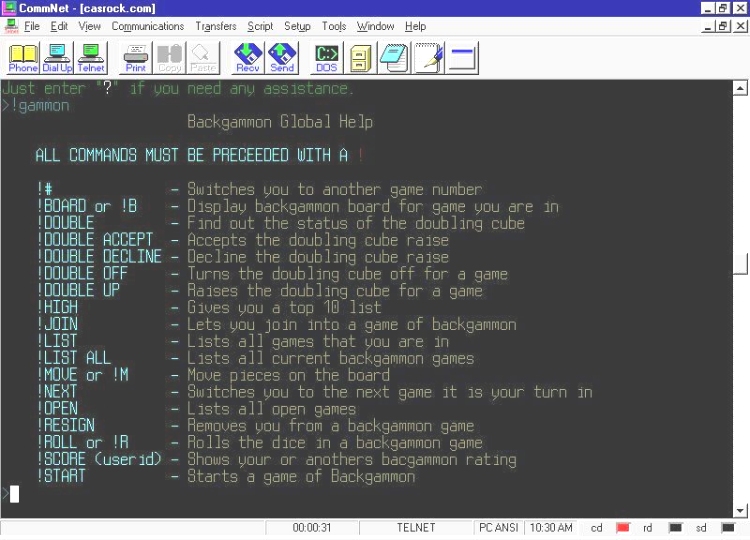Image resolution: width=750 pixels, height=540 pixels.
Task: Click the document icon left of File menu
Action: tap(11, 26)
